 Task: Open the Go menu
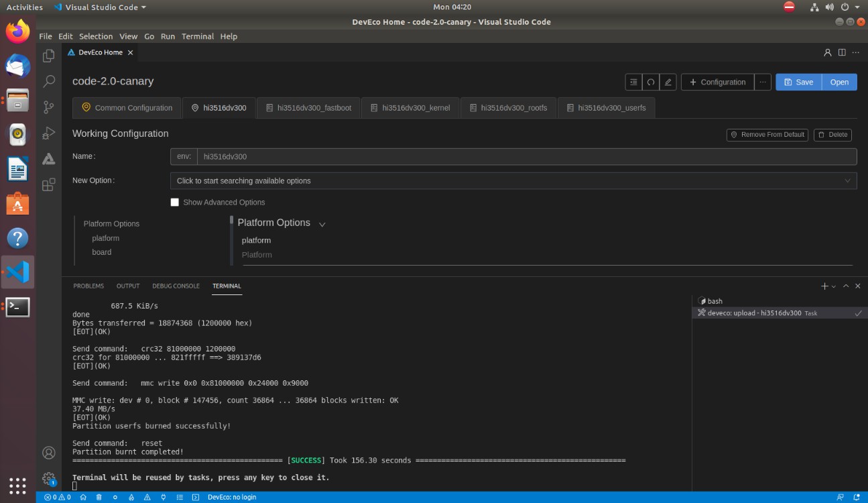coord(149,36)
